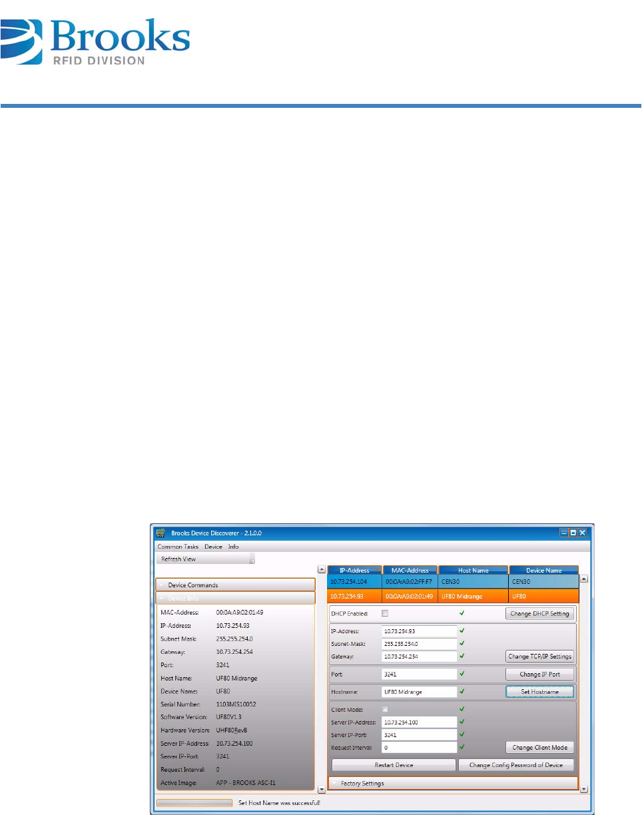Click the Change IP Port button
This screenshot has height=815, width=644.
tap(539, 674)
